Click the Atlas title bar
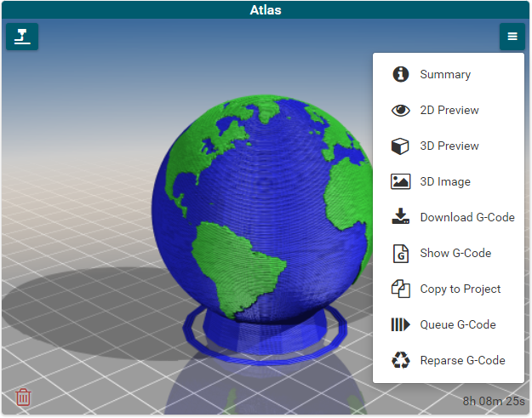The image size is (532, 418). click(266, 10)
